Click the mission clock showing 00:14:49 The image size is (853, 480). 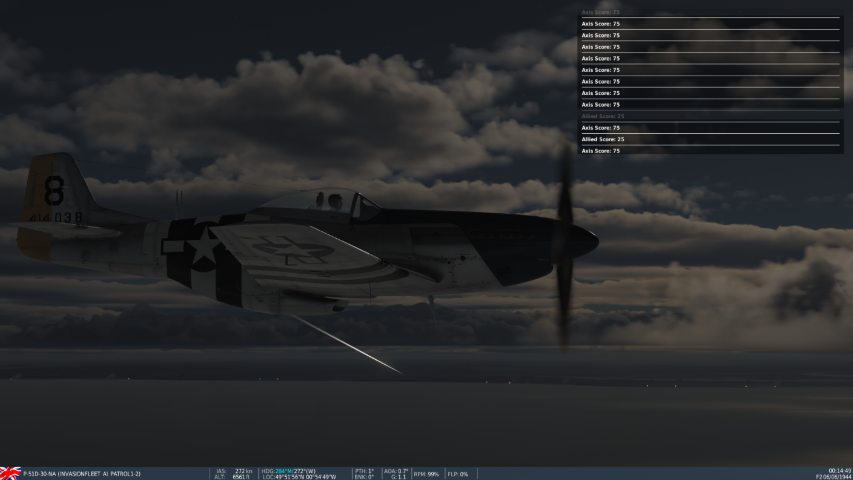pos(839,470)
